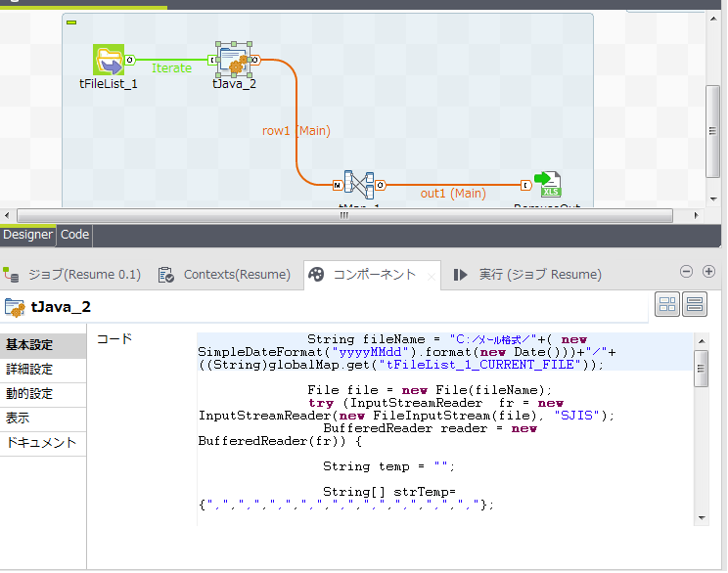Click the row1 (Main) connection label
This screenshot has height=573, width=728.
pyautogui.click(x=296, y=131)
